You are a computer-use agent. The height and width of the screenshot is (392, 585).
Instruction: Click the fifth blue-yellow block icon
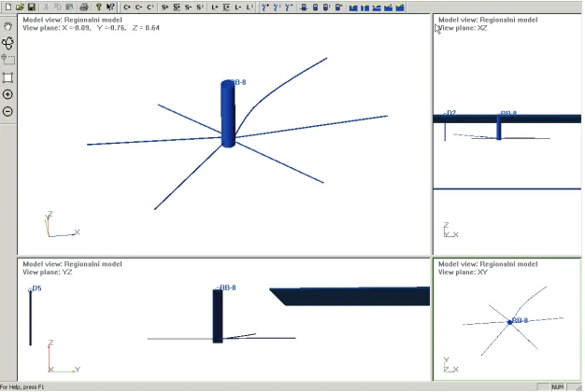(x=400, y=7)
